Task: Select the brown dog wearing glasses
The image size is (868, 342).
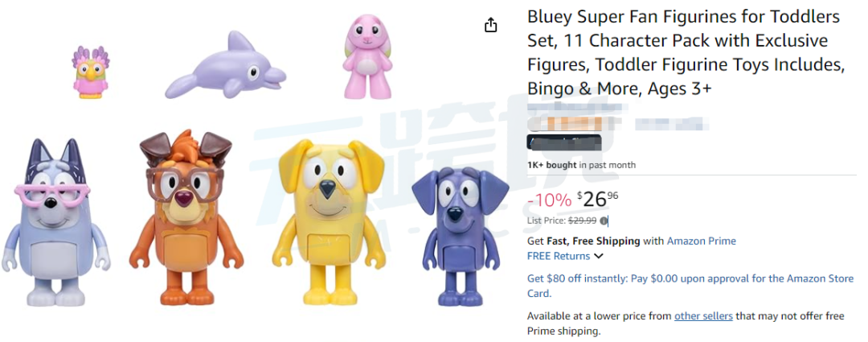Action: point(186,217)
